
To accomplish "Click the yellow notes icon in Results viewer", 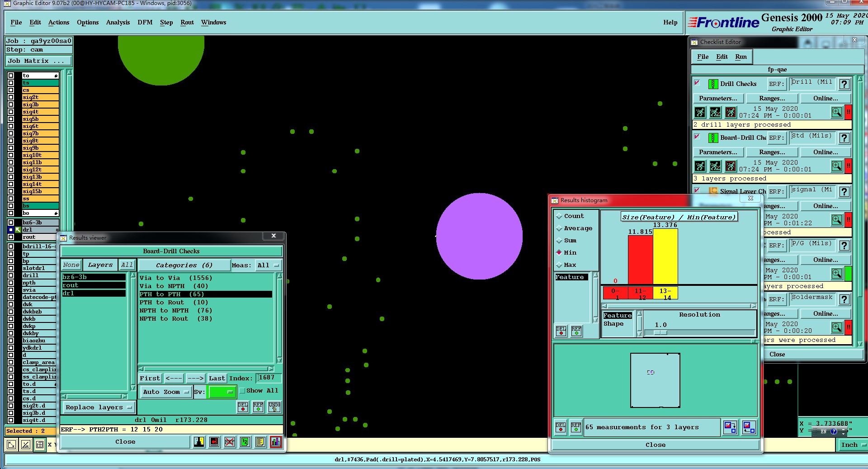I will click(x=260, y=442).
